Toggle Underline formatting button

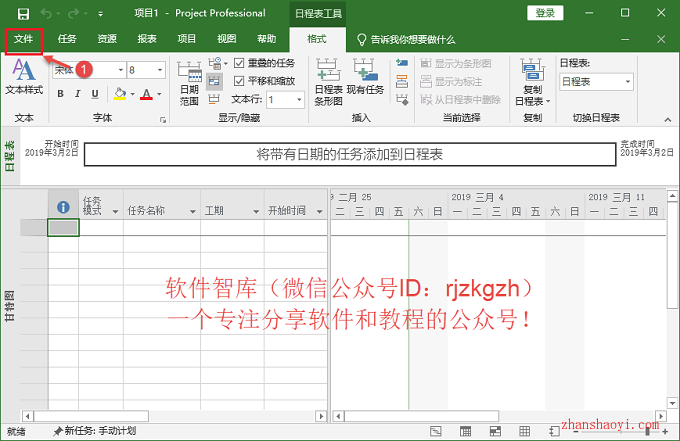click(x=95, y=94)
